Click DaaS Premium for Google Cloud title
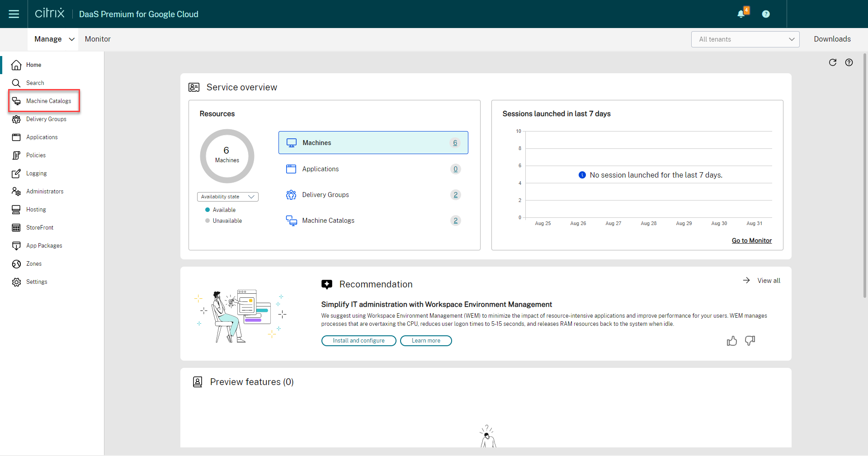The height and width of the screenshot is (456, 868). pos(139,14)
